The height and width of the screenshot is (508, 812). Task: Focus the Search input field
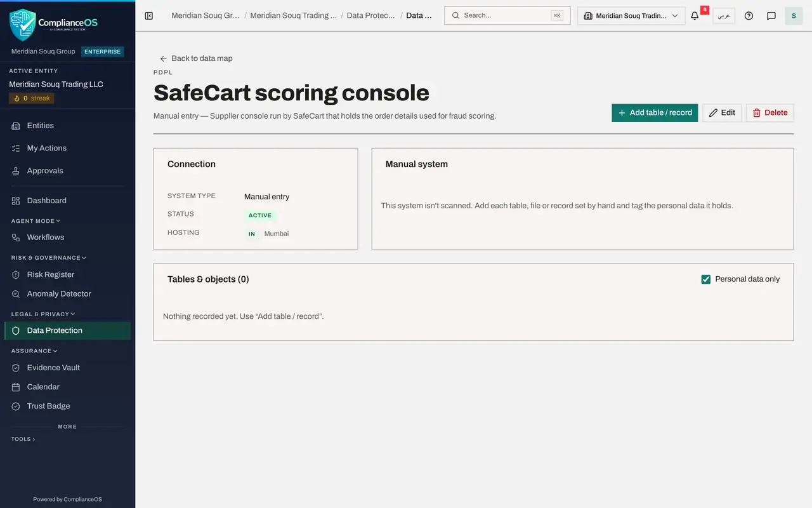507,16
